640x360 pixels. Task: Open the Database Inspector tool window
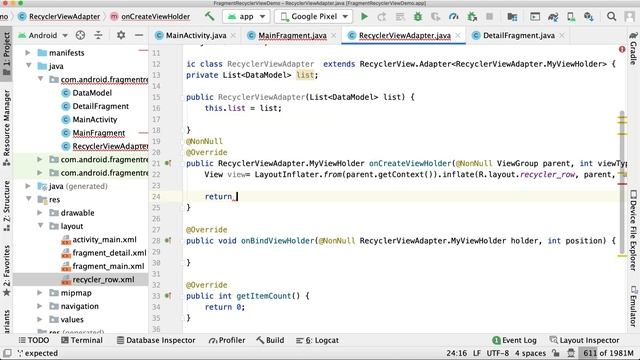pyautogui.click(x=156, y=340)
